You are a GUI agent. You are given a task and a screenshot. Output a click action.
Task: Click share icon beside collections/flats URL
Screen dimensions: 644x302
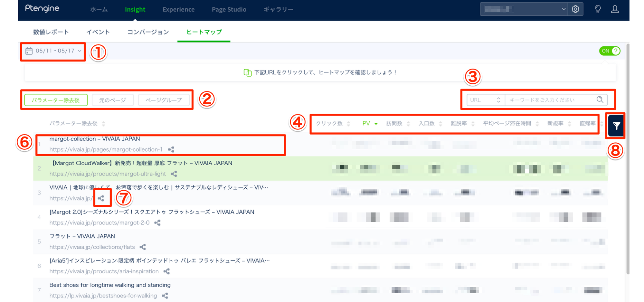(x=143, y=247)
